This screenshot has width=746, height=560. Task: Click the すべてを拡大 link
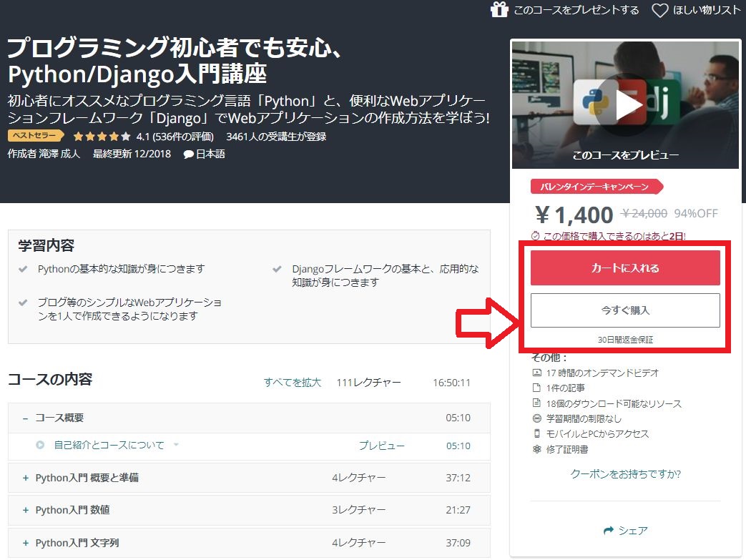click(292, 383)
